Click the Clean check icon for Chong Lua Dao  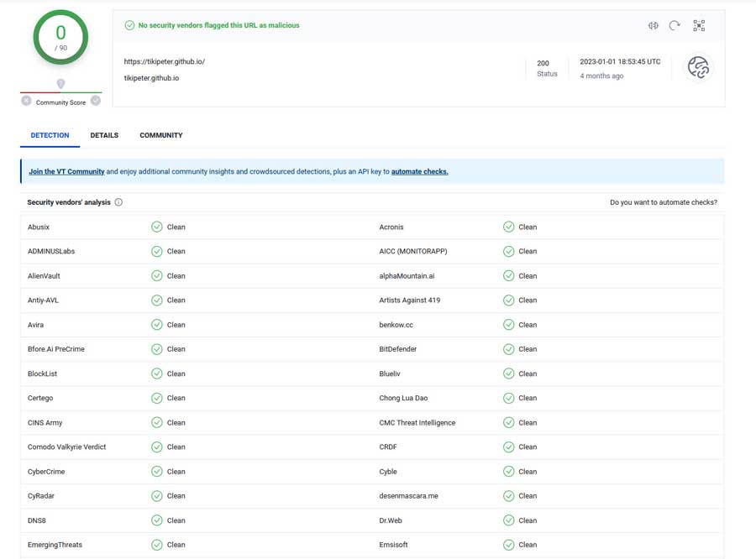(x=509, y=398)
